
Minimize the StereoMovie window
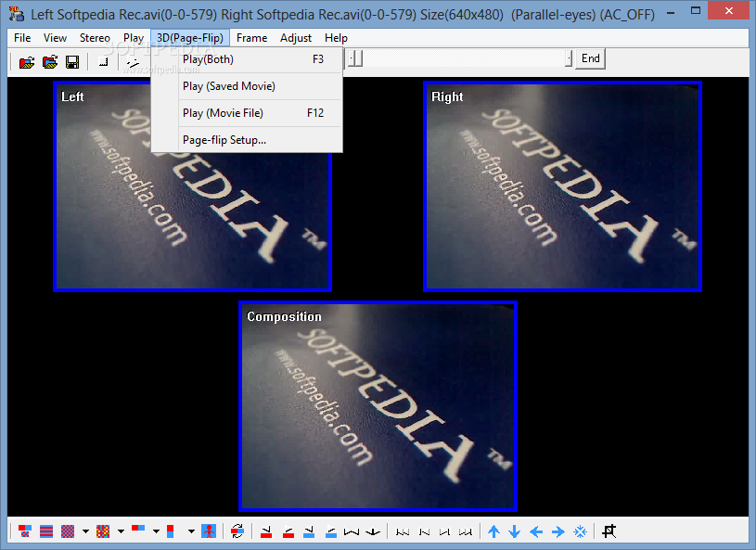coord(671,13)
